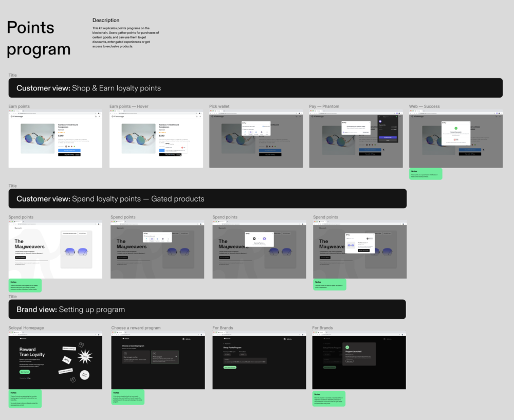Click the $240 price in Earn points frame

61,136
